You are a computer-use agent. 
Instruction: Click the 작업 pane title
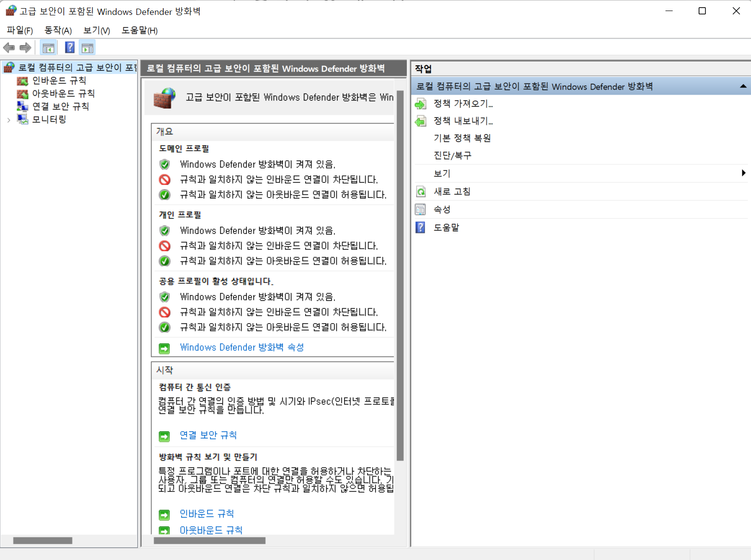pyautogui.click(x=423, y=69)
